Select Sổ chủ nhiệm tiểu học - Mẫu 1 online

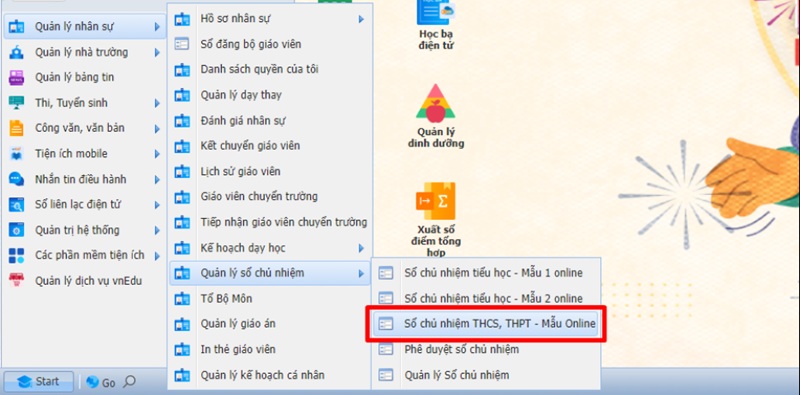pos(486,273)
